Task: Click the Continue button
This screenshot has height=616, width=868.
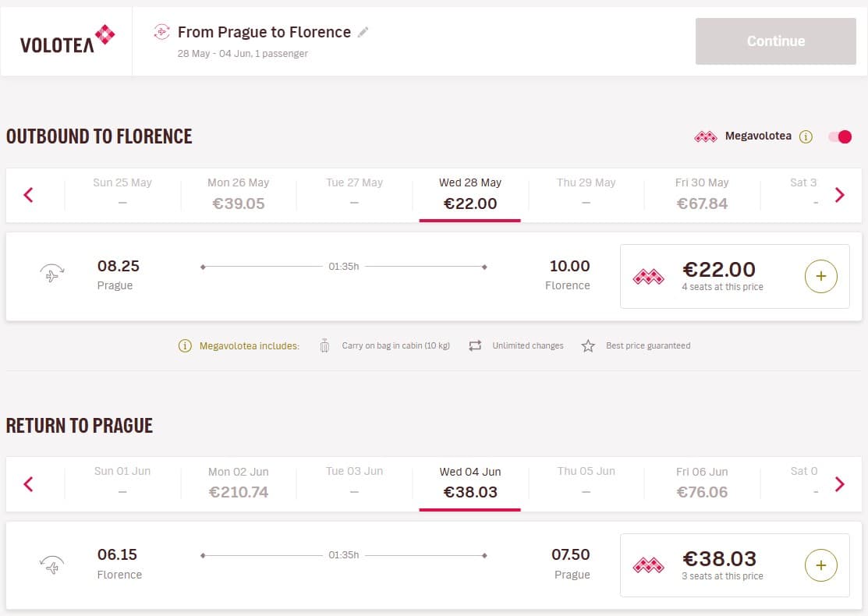Action: 775,41
